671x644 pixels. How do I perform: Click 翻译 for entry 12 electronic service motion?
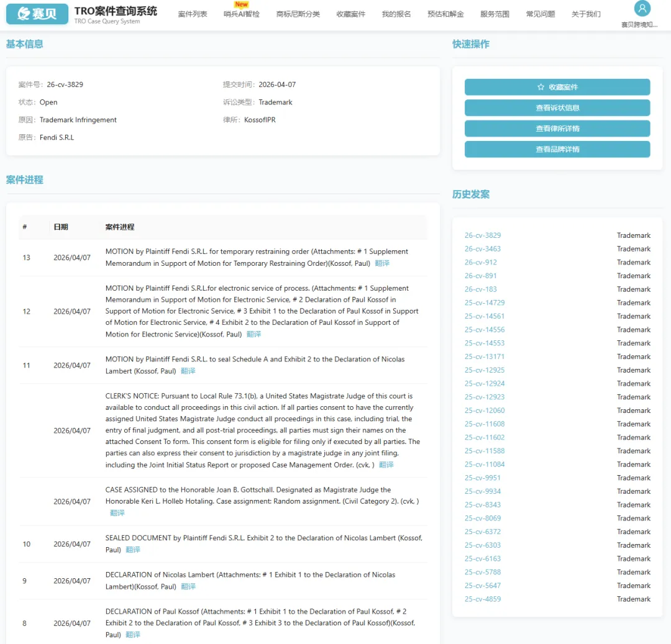(253, 334)
